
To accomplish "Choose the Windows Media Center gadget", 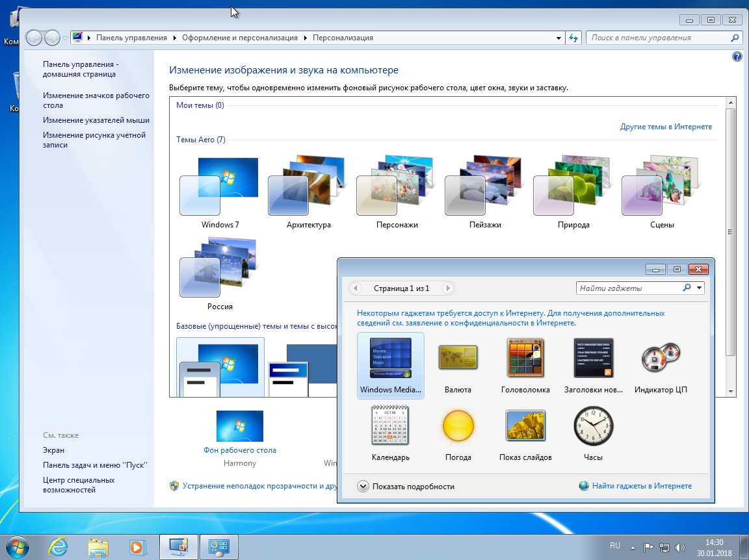I will 390,366.
